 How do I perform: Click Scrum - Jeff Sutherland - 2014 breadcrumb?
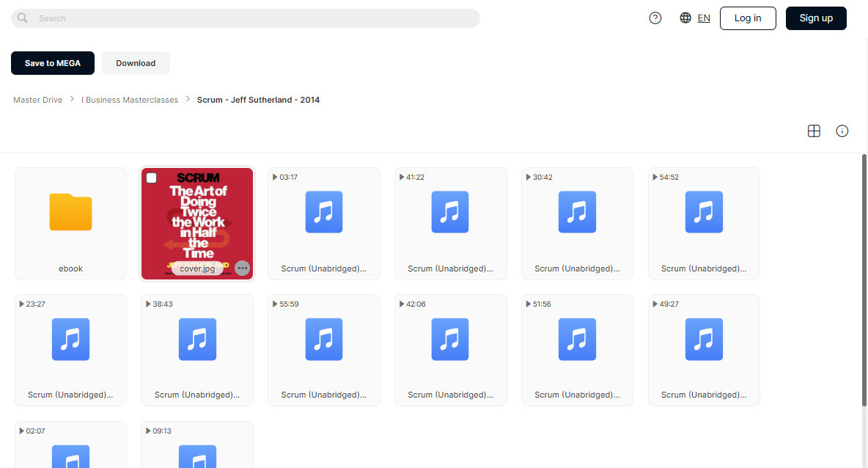pyautogui.click(x=258, y=100)
